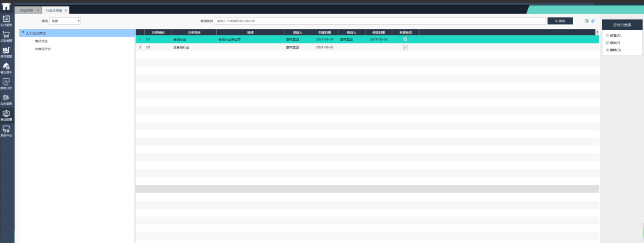Click 修改(E) to edit the category
Screen dimensions: 644x243
(615, 43)
